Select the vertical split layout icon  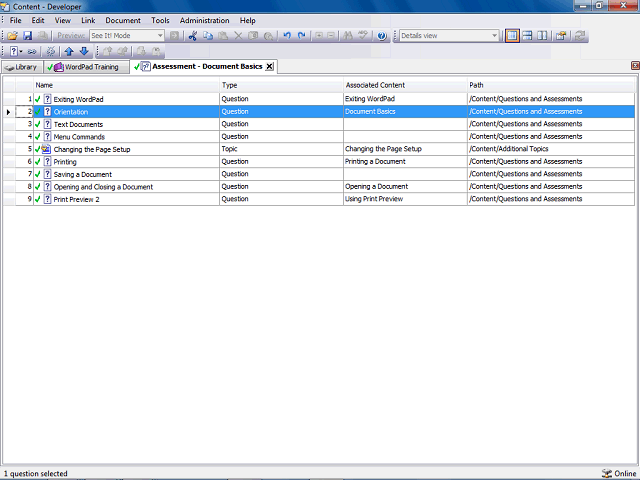click(542, 36)
